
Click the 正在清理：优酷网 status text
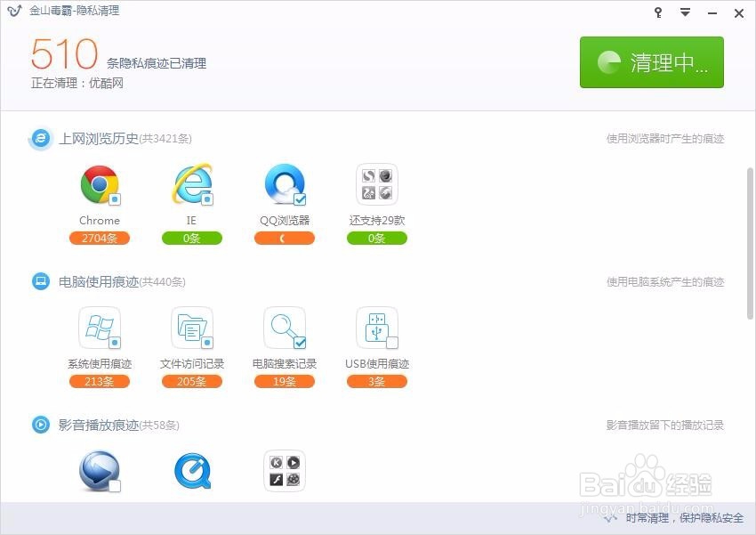pos(77,83)
